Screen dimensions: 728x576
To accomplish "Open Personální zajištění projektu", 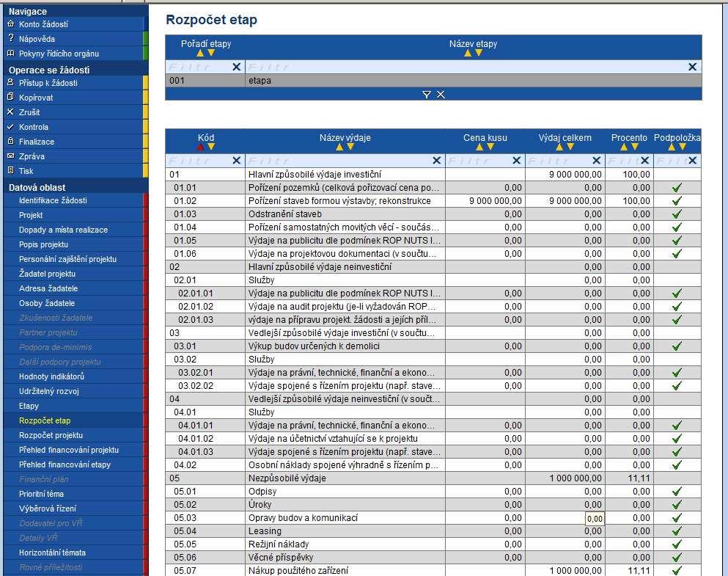I will 67,259.
